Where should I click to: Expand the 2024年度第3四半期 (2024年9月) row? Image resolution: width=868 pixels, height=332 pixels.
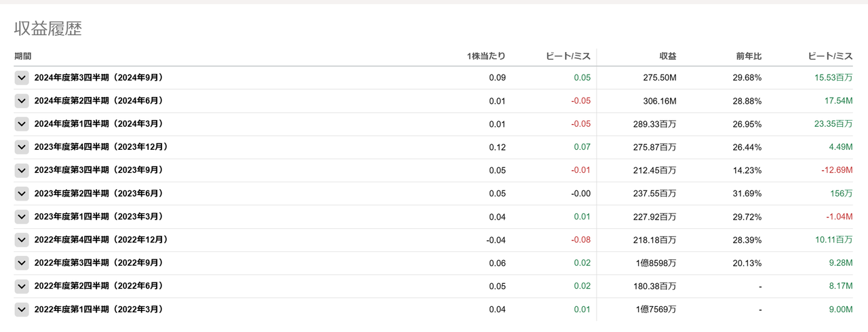[22, 78]
